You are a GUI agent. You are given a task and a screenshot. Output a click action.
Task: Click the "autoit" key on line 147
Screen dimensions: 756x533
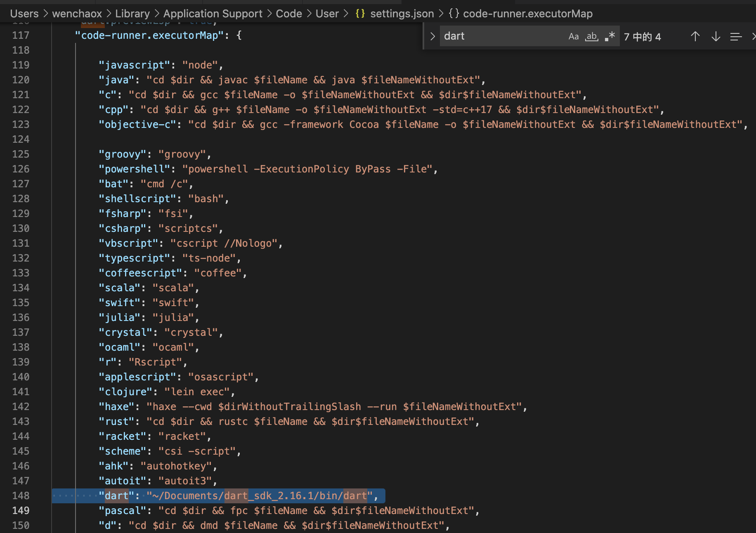click(x=123, y=481)
